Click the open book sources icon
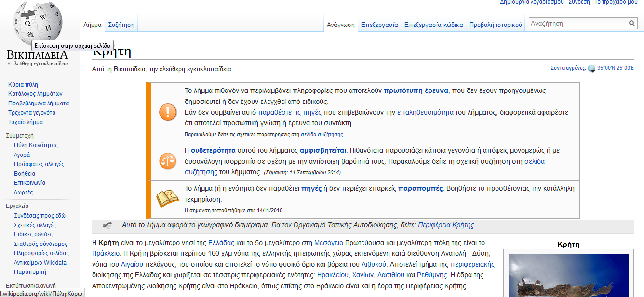Image resolution: width=644 pixels, height=297 pixels. (167, 198)
